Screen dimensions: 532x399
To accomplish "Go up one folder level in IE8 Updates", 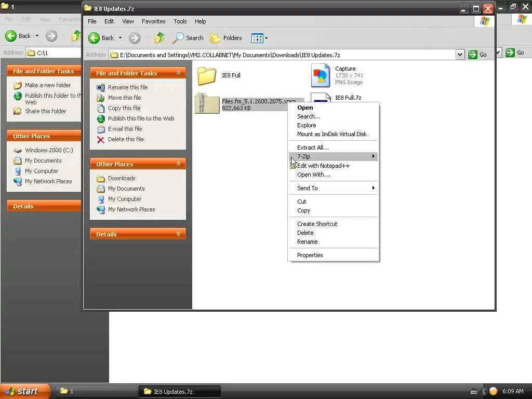I will (x=160, y=38).
